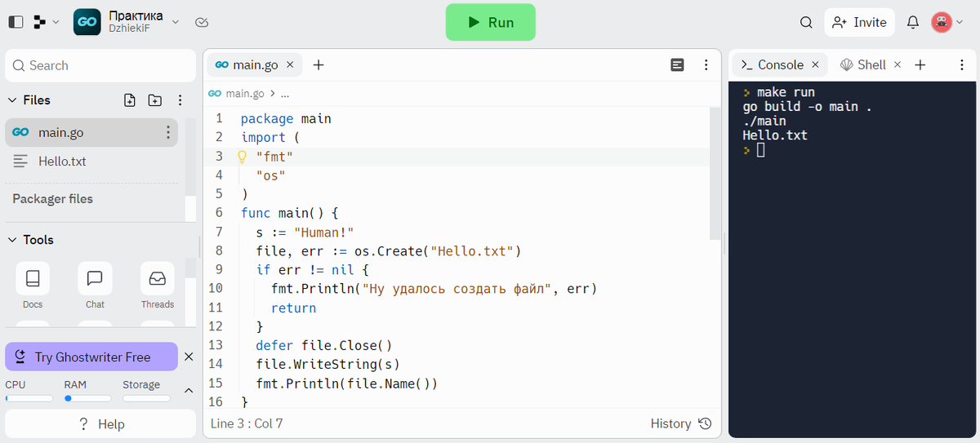The width and height of the screenshot is (980, 443).
Task: Dismiss the Ghostwriter banner
Action: [189, 357]
